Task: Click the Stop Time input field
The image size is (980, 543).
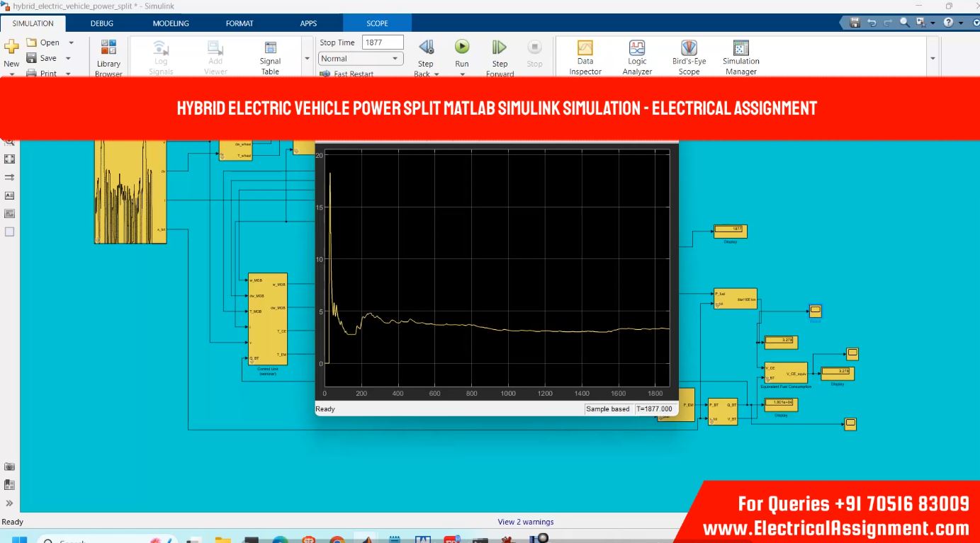Action: click(x=382, y=42)
